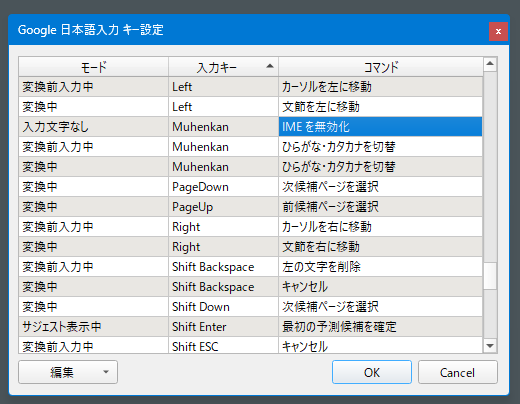
Task: Select the highlighted IME を無効化 command cell
Action: click(380, 127)
